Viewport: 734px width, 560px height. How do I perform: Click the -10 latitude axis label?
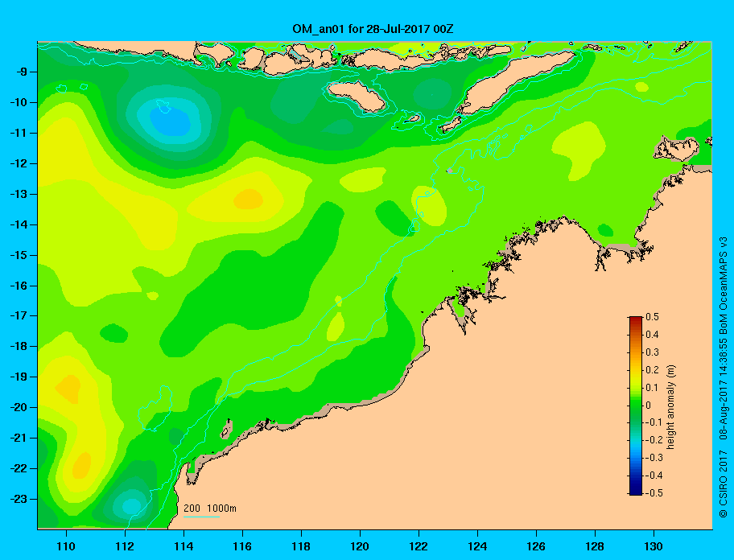pos(19,102)
